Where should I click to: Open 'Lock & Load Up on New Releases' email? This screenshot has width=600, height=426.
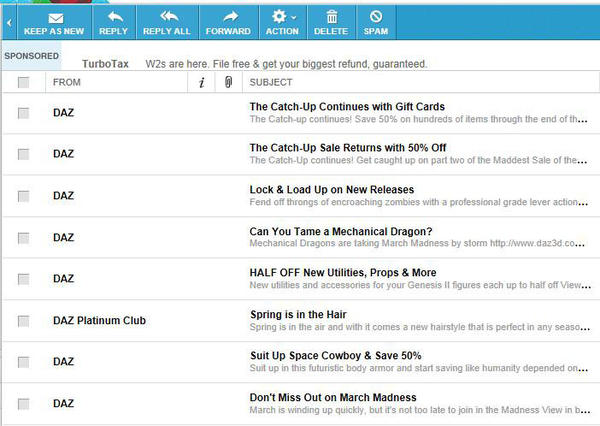[332, 190]
